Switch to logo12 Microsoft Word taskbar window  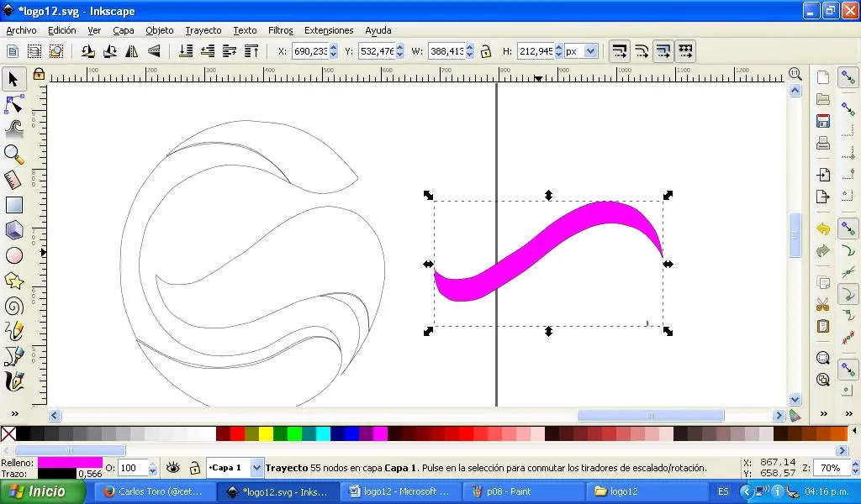point(401,491)
